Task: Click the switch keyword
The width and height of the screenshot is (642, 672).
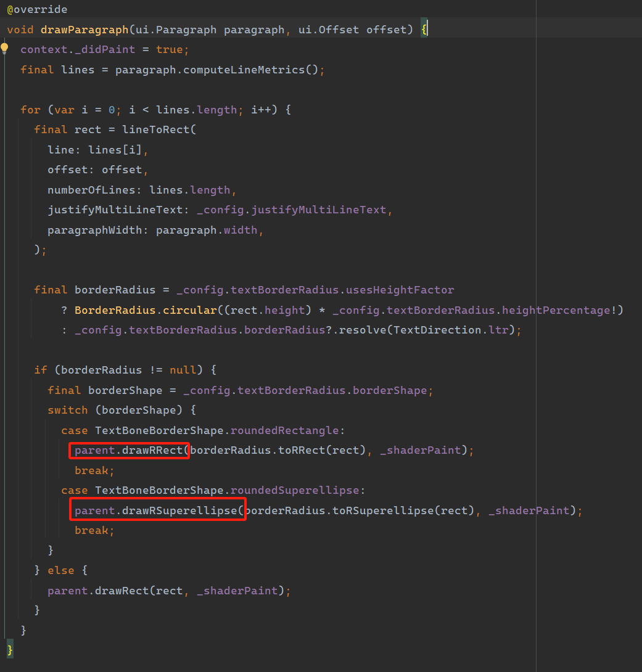Action: coord(68,410)
